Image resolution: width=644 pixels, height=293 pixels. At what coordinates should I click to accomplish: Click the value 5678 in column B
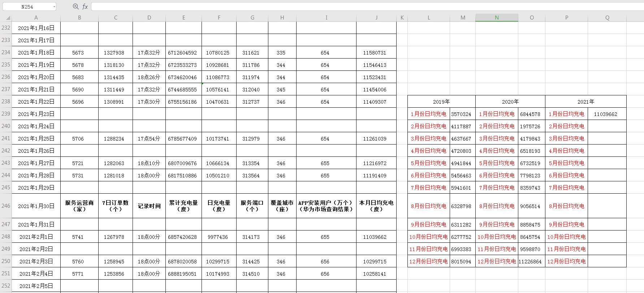(78, 65)
